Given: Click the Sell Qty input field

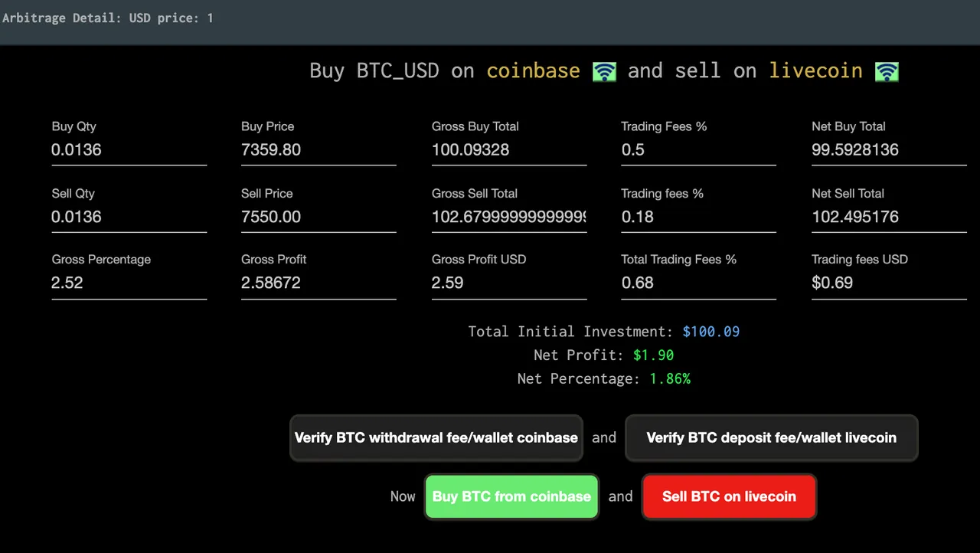Looking at the screenshot, I should coord(129,218).
